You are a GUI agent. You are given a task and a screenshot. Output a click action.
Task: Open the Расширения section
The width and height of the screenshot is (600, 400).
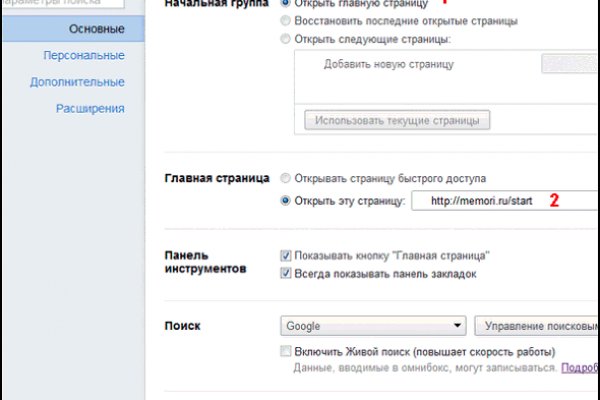90,108
